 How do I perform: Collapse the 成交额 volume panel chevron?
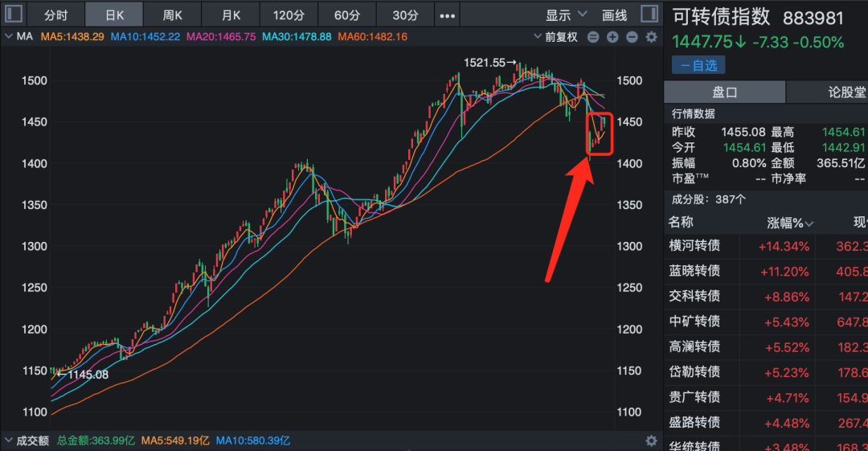point(9,441)
